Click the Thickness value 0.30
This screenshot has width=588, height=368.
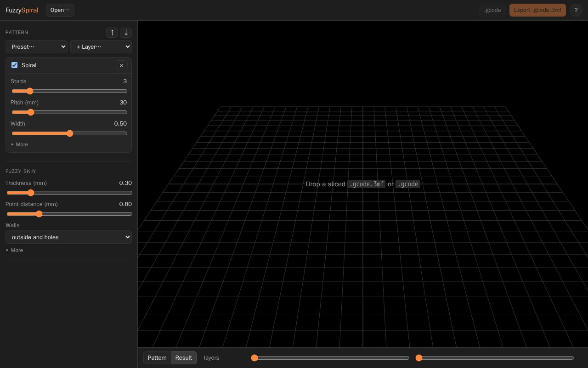(x=125, y=183)
